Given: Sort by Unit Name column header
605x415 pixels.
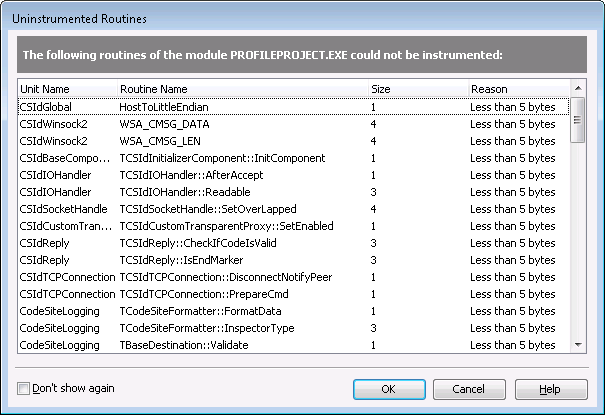Looking at the screenshot, I should pos(68,89).
